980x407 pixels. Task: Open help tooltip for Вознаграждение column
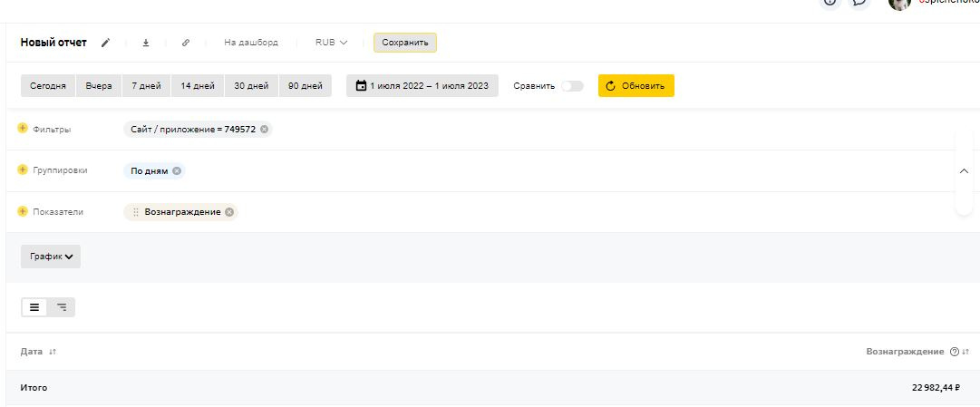pyautogui.click(x=955, y=352)
